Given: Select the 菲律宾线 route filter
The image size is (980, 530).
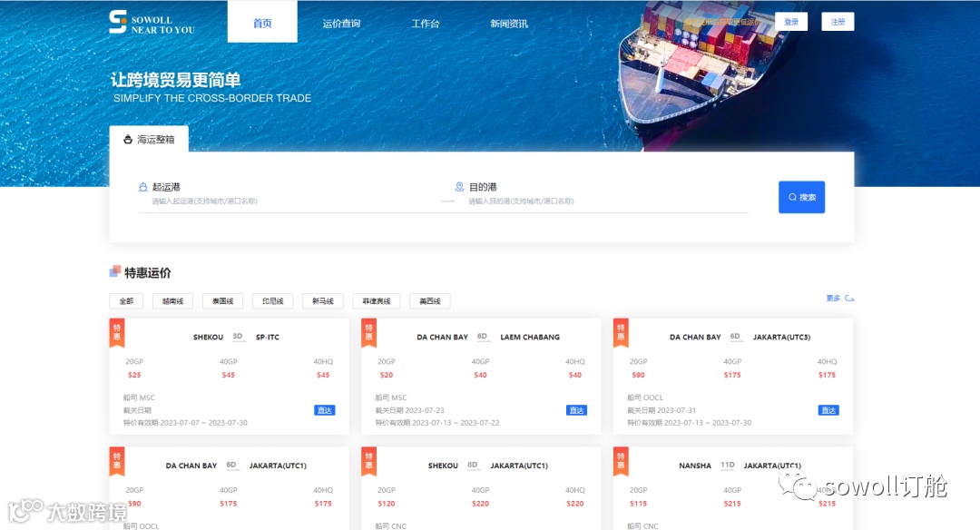Looking at the screenshot, I should click(377, 301).
